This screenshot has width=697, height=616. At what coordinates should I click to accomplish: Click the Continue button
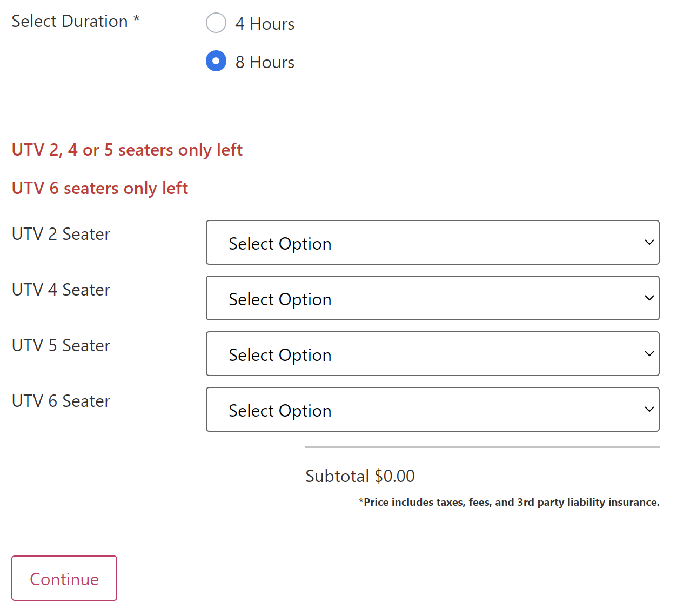[64, 578]
